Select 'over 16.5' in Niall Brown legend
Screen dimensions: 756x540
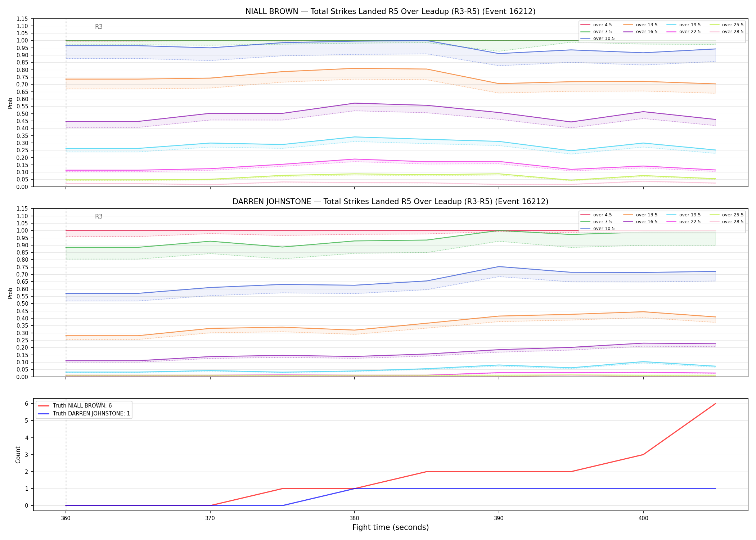640,32
